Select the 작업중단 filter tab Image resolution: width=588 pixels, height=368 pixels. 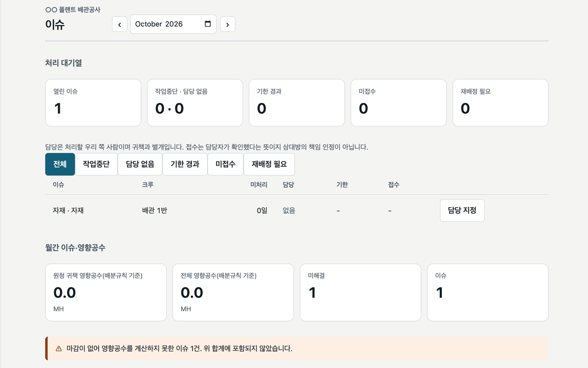[96, 164]
